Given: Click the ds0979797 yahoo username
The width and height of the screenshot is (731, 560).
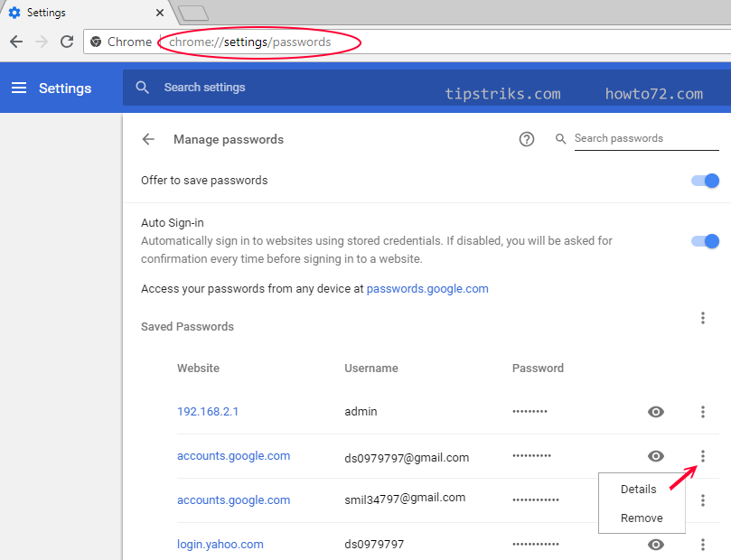Looking at the screenshot, I should coord(374,545).
